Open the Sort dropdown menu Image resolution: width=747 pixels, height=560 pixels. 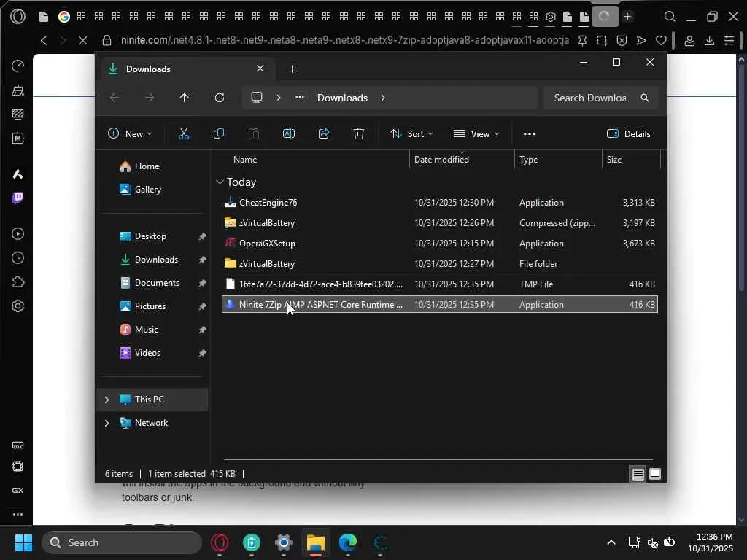411,134
